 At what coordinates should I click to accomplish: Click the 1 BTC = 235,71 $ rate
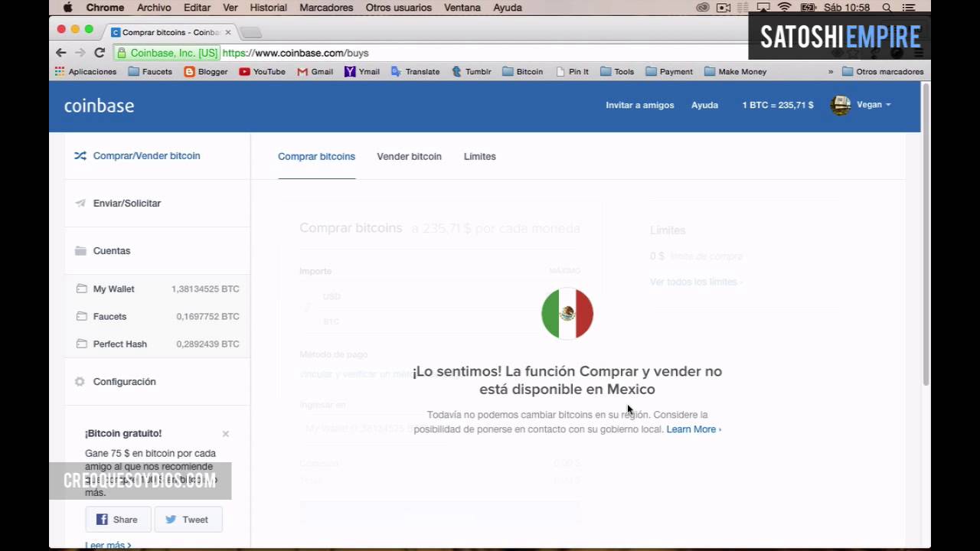tap(778, 105)
